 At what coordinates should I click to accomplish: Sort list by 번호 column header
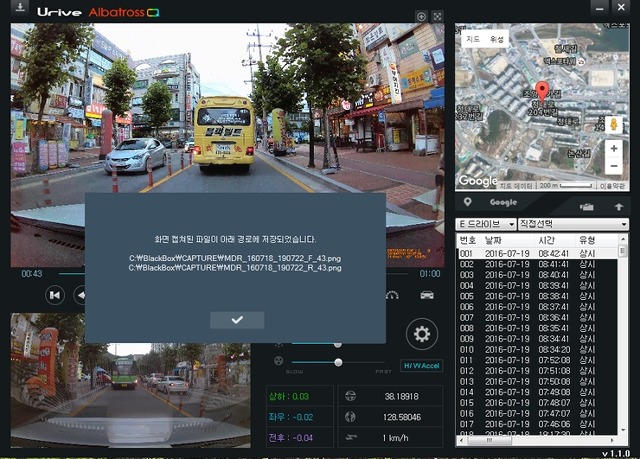468,240
